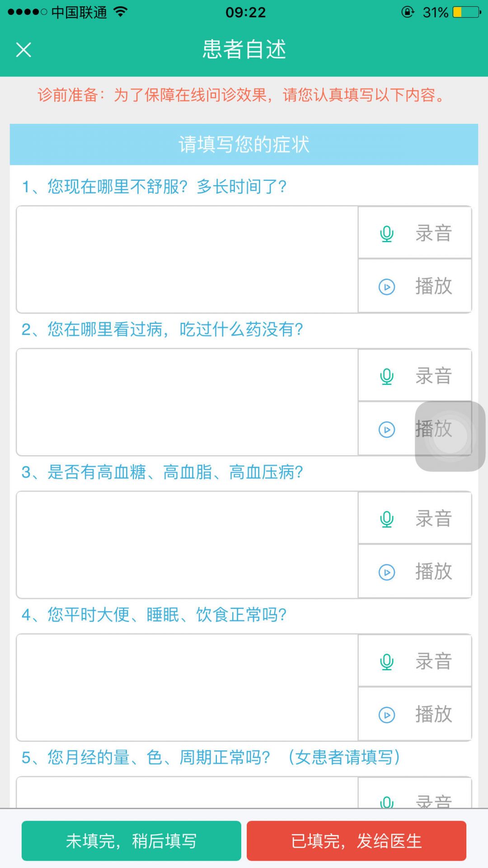Tap microphone icon for question 1
This screenshot has width=488, height=868.
[x=387, y=234]
